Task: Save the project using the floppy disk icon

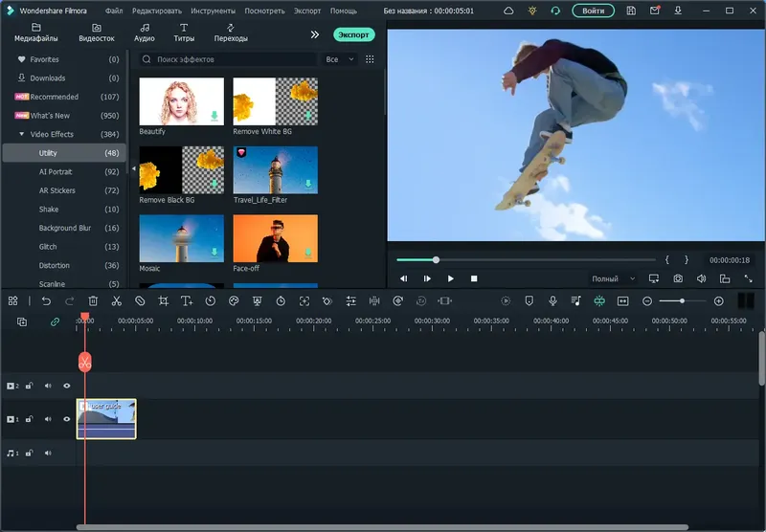Action: coord(631,11)
